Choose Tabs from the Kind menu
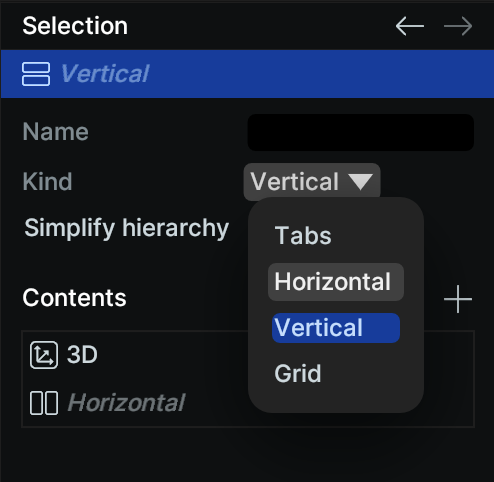The height and width of the screenshot is (482, 494). pyautogui.click(x=303, y=236)
